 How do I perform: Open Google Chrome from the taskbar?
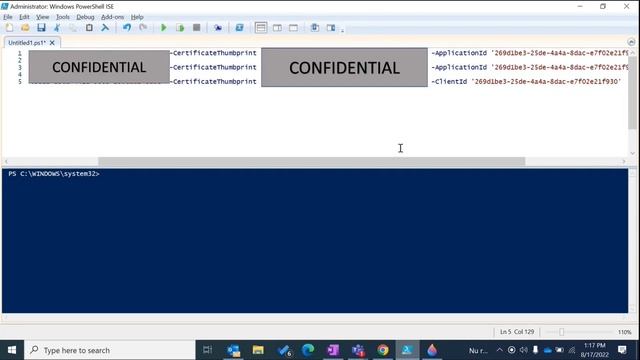click(x=383, y=350)
